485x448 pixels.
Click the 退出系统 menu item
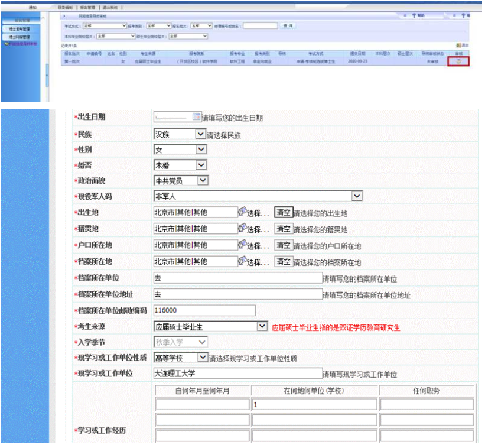[110, 8]
